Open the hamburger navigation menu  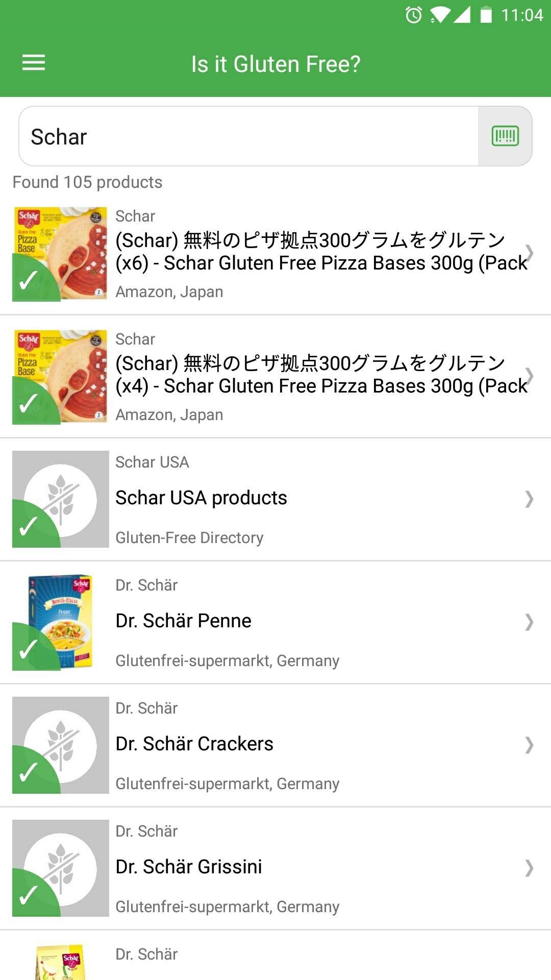[34, 63]
